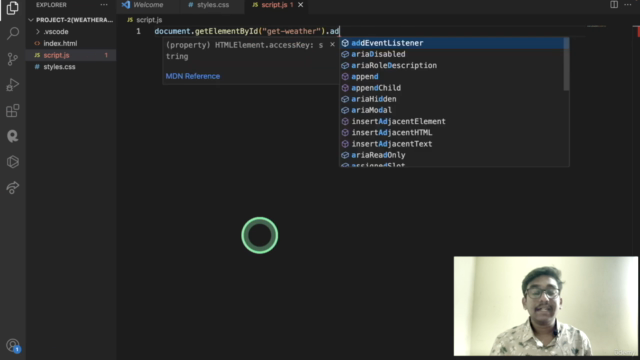This screenshot has height=360, width=640.
Task: Collapse the PROJECT-2 folder root
Action: click(71, 20)
